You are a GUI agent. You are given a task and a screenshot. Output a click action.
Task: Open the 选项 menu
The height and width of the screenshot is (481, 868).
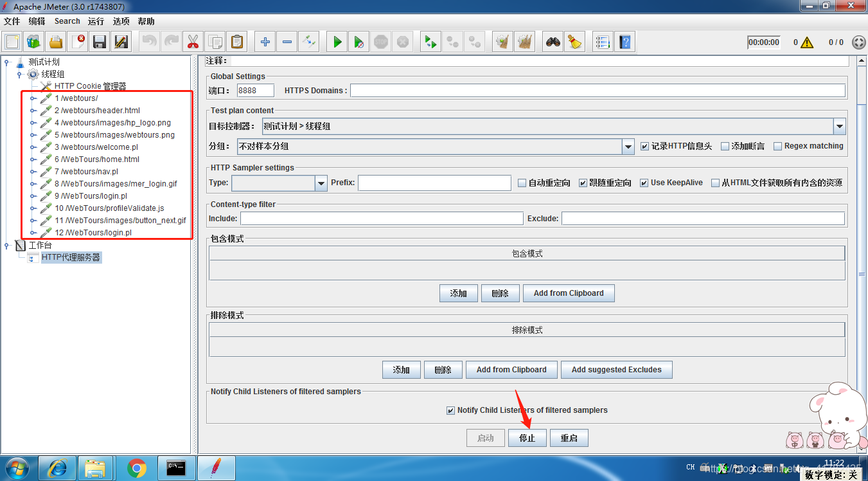pyautogui.click(x=121, y=21)
